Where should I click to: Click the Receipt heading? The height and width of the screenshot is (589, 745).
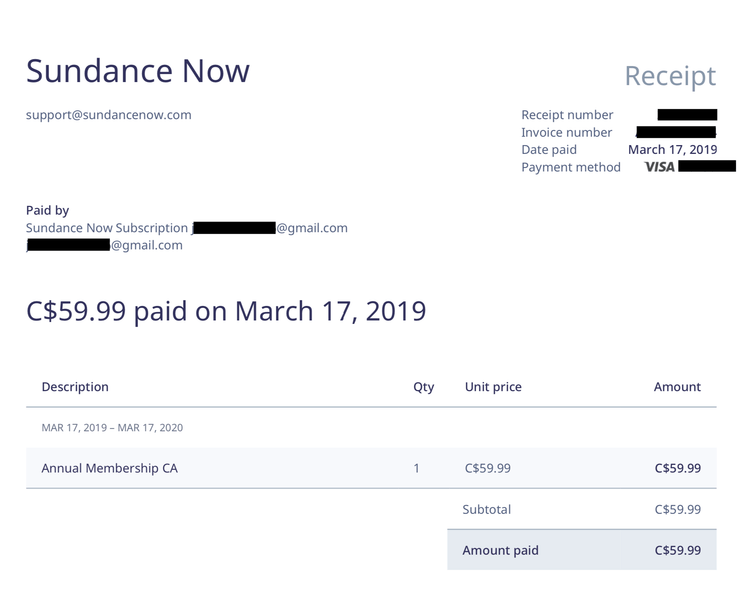tap(670, 76)
